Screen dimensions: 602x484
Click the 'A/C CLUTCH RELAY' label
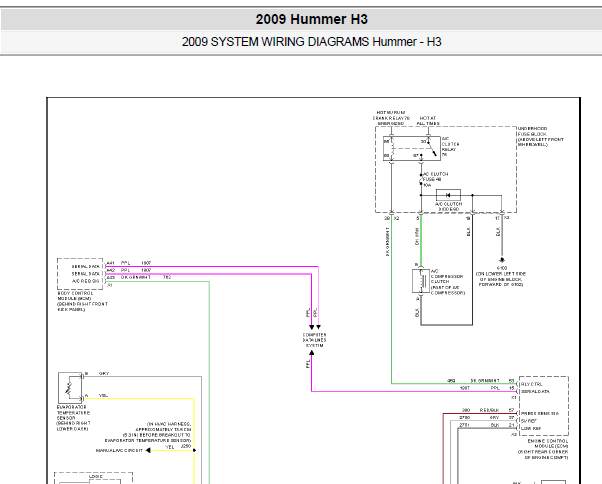click(x=450, y=147)
